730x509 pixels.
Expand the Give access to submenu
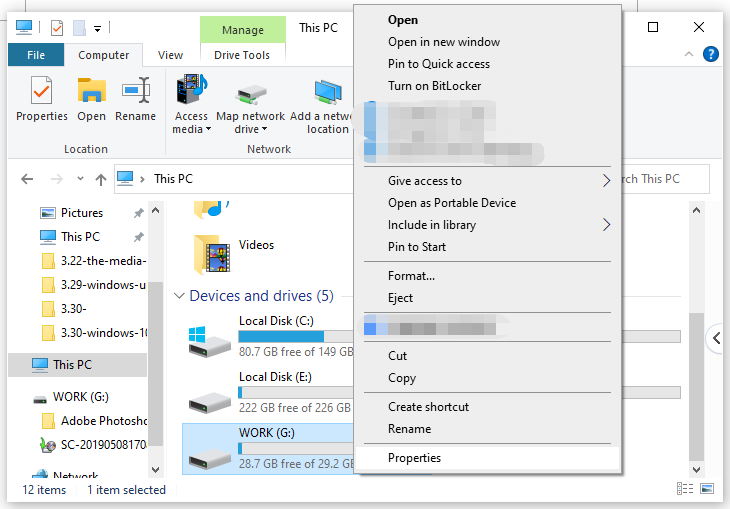pyautogui.click(x=606, y=181)
